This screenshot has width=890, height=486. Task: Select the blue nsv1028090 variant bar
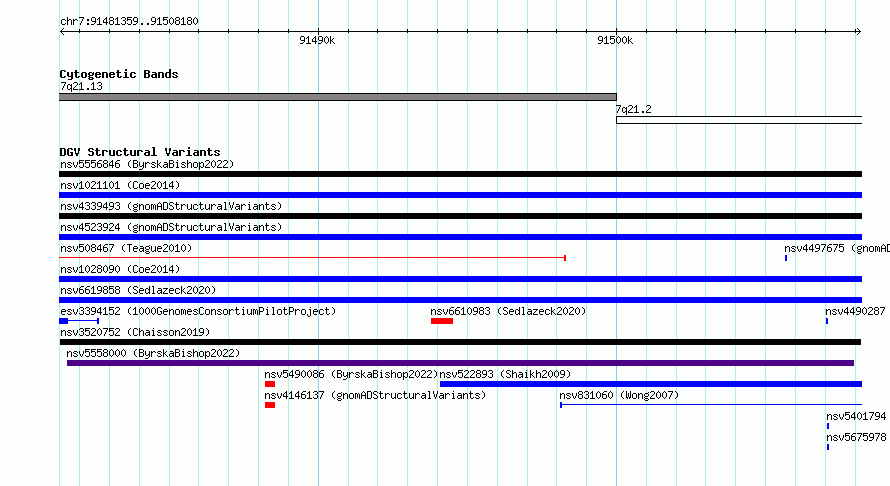point(460,279)
